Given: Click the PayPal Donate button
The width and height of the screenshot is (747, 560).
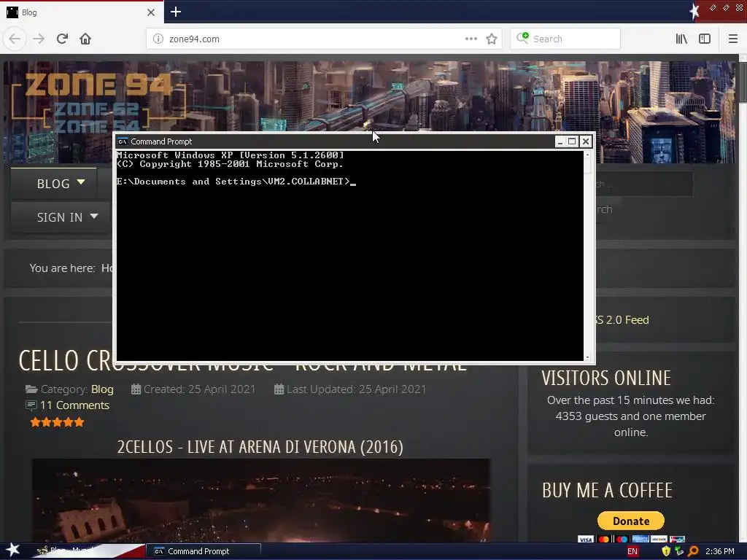Looking at the screenshot, I should click(x=631, y=521).
